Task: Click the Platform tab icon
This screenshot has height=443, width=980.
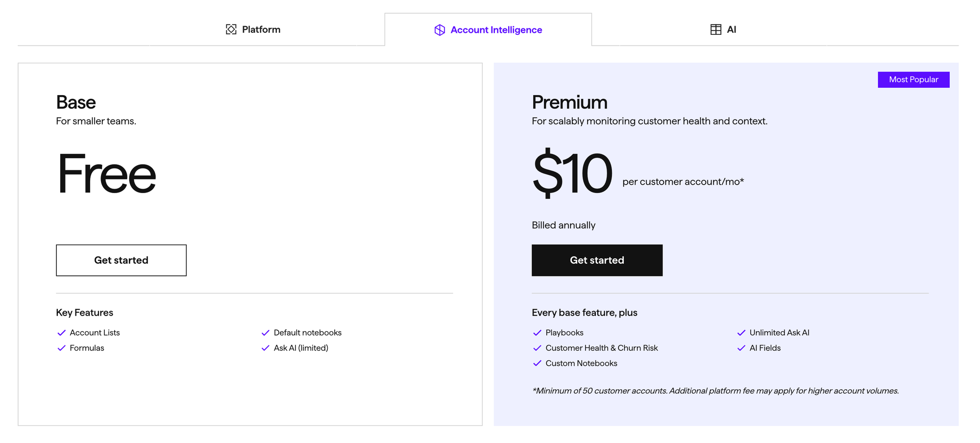Action: (x=231, y=29)
